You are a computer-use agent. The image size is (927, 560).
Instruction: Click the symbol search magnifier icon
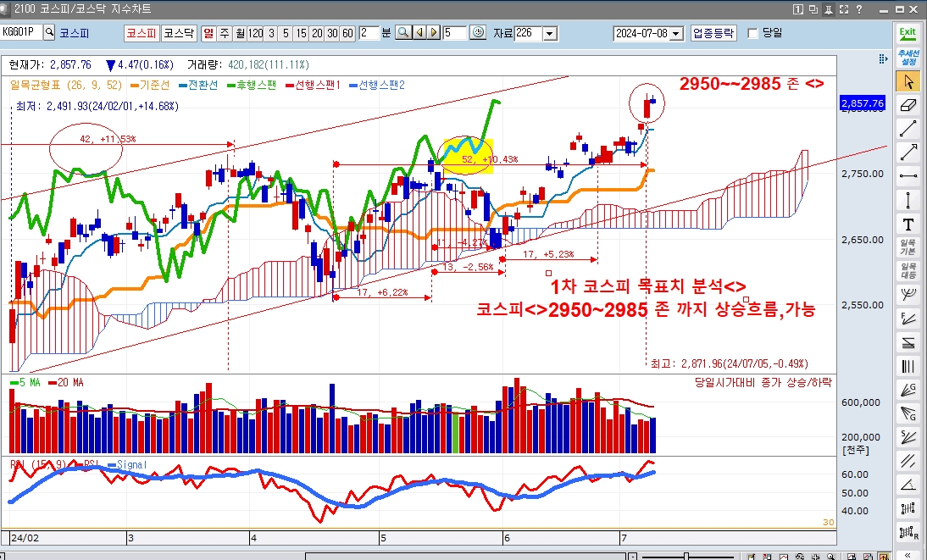coord(49,32)
